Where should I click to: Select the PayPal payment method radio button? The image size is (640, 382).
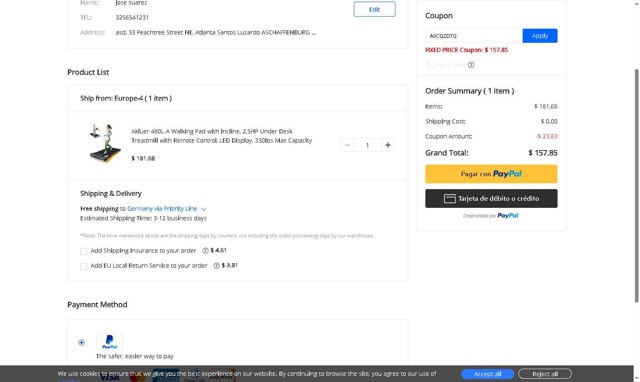[82, 342]
